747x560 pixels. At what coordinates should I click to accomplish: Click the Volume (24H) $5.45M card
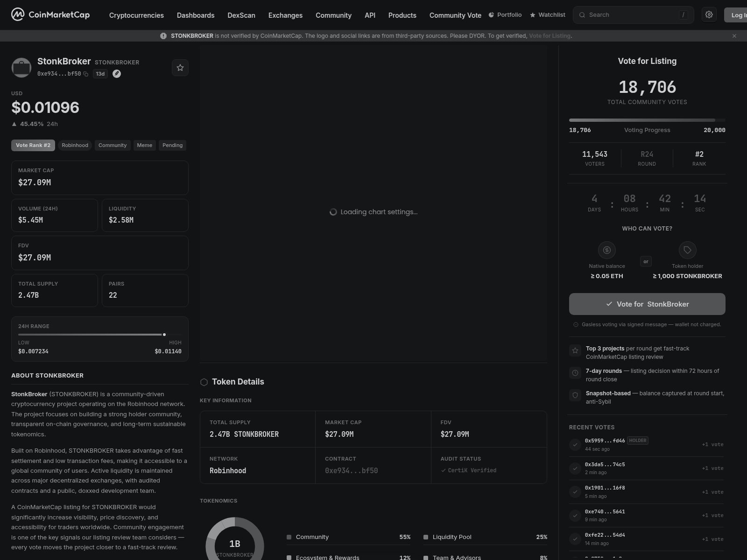pyautogui.click(x=55, y=215)
